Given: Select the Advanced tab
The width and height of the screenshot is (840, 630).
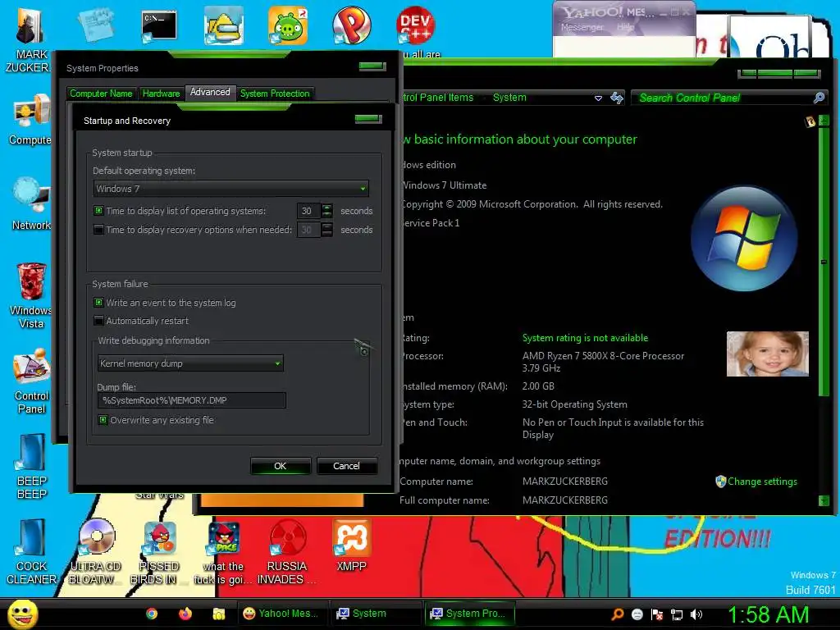Looking at the screenshot, I should (x=210, y=92).
